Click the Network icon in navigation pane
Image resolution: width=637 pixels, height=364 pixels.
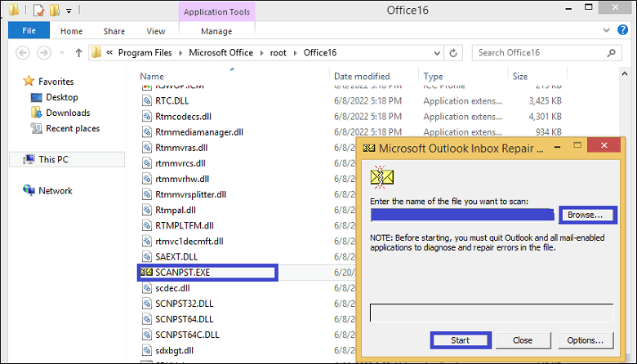tap(29, 190)
